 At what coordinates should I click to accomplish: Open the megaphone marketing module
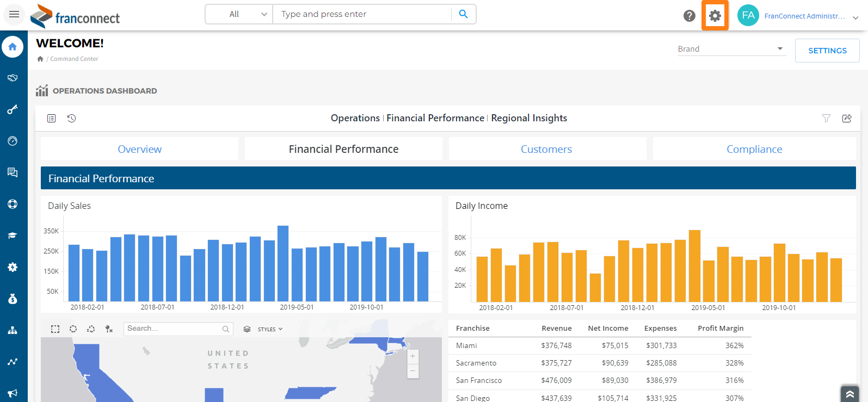pos(13,393)
